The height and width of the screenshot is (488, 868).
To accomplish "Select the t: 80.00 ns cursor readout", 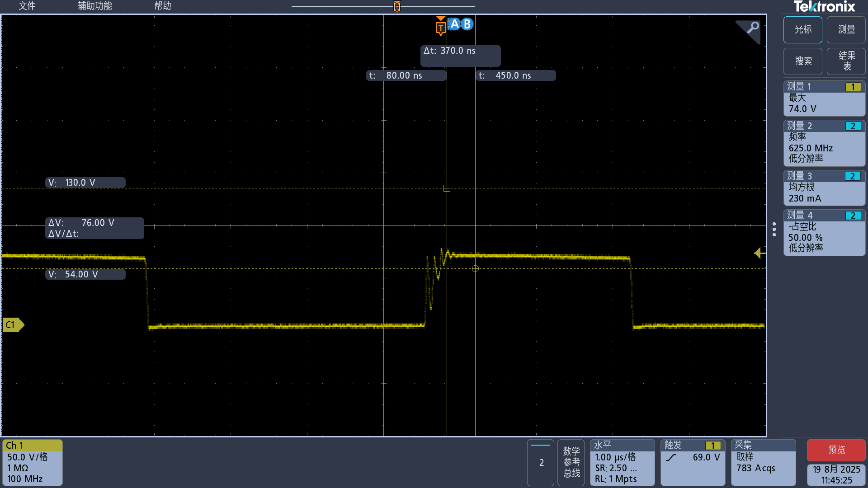I will click(406, 75).
